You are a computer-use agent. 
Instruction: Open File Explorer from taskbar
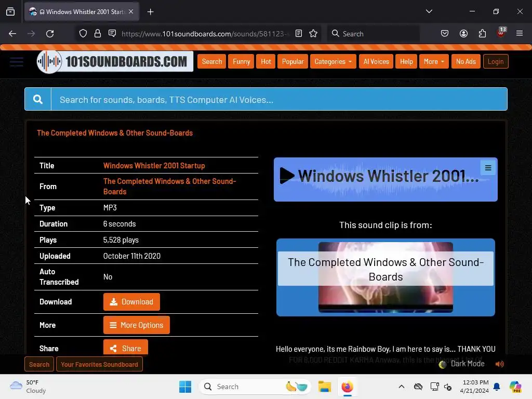click(x=324, y=387)
